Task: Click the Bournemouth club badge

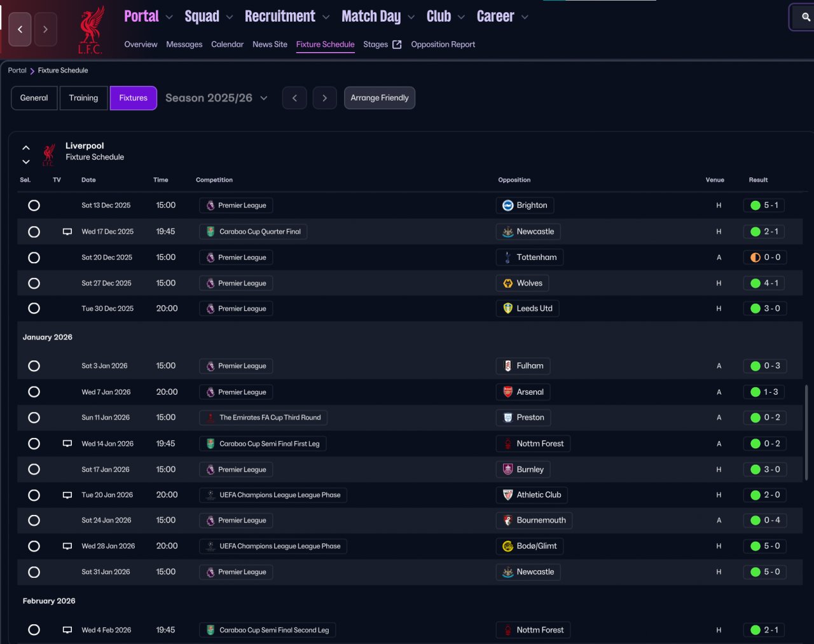Action: click(507, 521)
